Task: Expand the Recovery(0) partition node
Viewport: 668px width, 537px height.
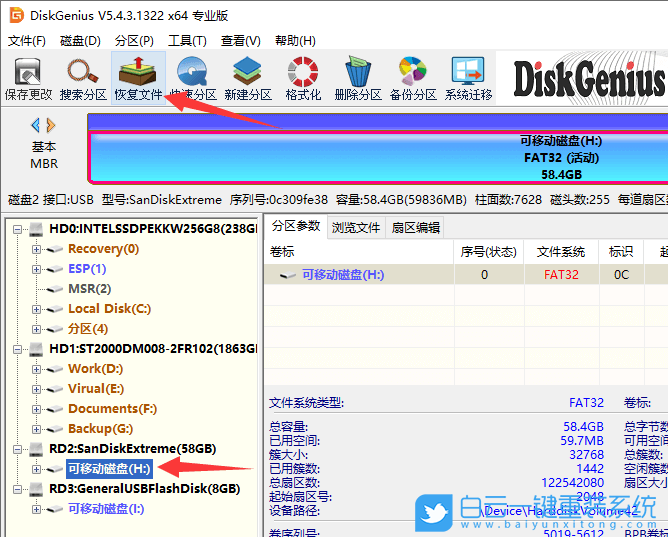Action: (37, 249)
